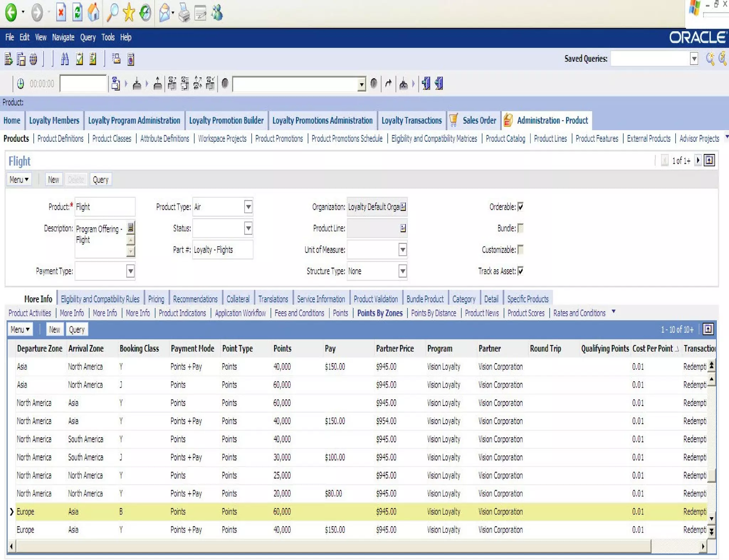This screenshot has height=560, width=729.
Task: Open the Product Type dropdown
Action: click(x=248, y=207)
